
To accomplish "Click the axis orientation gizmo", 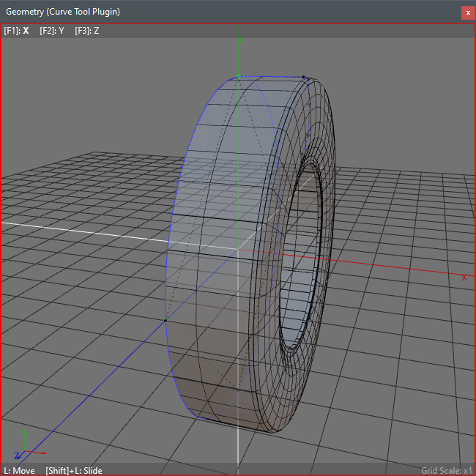I will (29, 445).
